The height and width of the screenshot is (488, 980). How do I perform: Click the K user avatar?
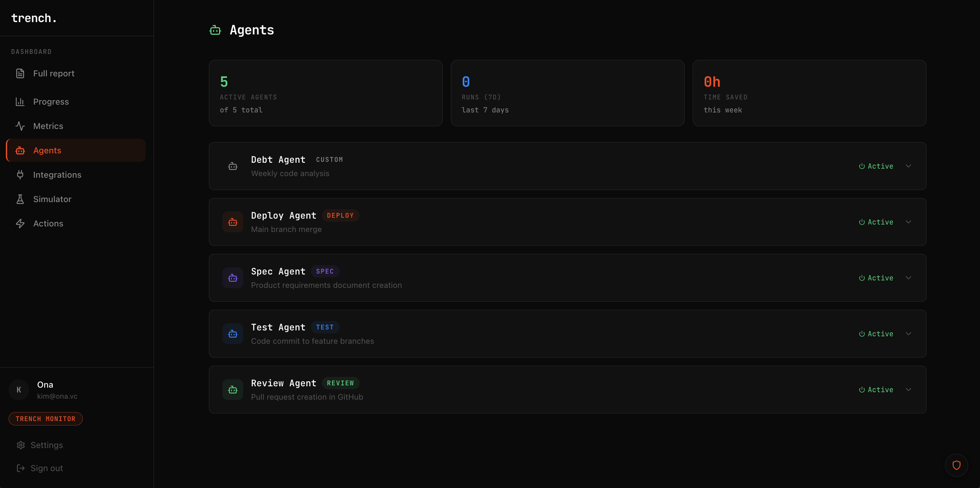tap(19, 390)
